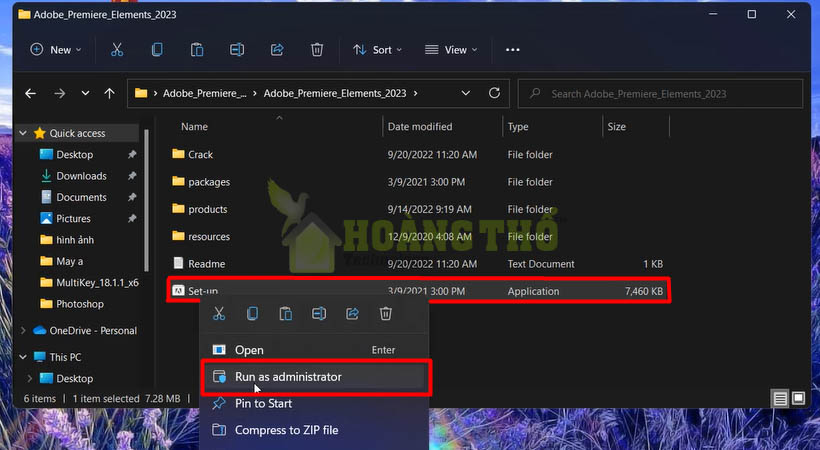Expand the OneDrive - Personal tree node

coord(24,331)
